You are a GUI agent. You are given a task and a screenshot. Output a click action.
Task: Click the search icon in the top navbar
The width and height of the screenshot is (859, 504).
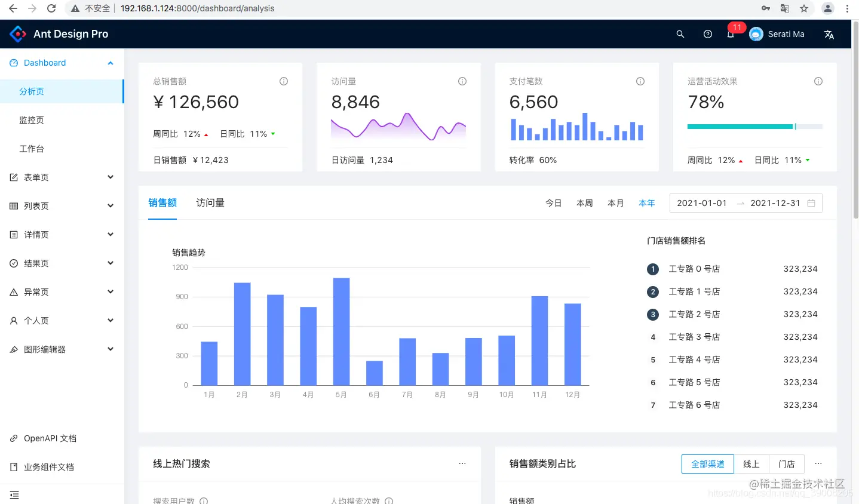pos(680,34)
